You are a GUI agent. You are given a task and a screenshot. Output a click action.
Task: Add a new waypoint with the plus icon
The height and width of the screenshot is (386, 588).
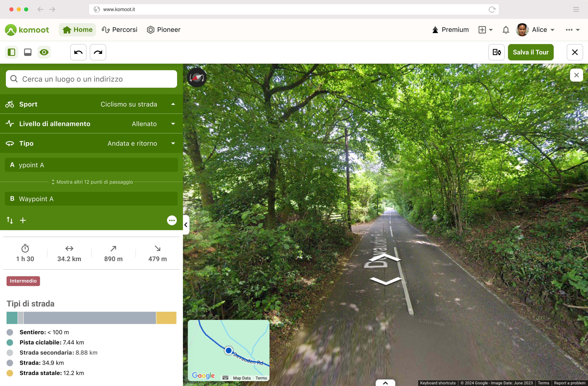pos(23,220)
